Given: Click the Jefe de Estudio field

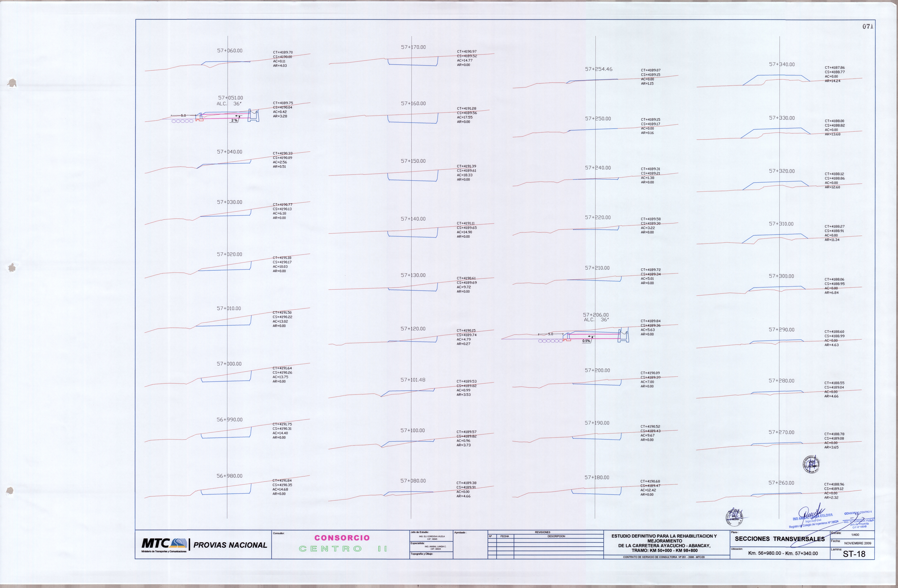Looking at the screenshot, I should click(x=431, y=536).
